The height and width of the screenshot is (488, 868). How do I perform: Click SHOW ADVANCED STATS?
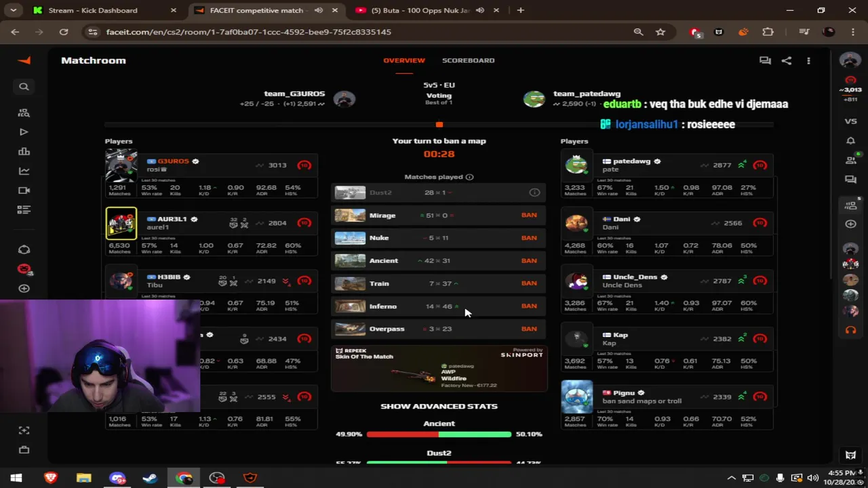point(439,406)
